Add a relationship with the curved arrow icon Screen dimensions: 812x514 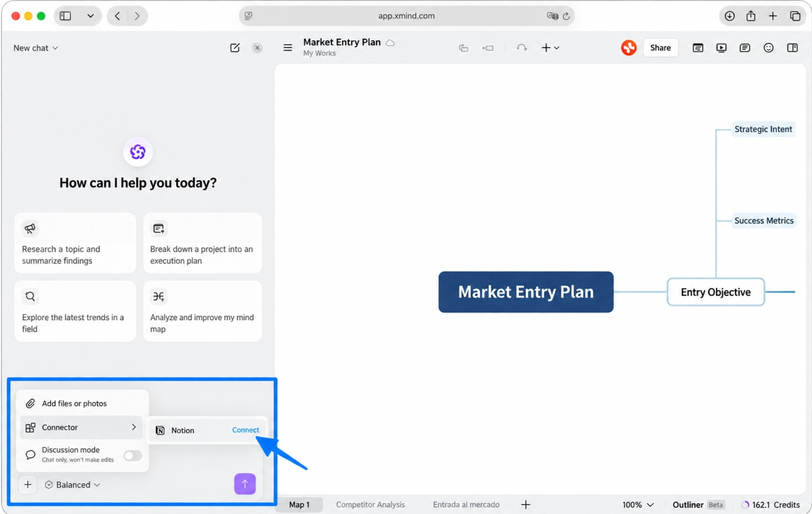point(522,48)
